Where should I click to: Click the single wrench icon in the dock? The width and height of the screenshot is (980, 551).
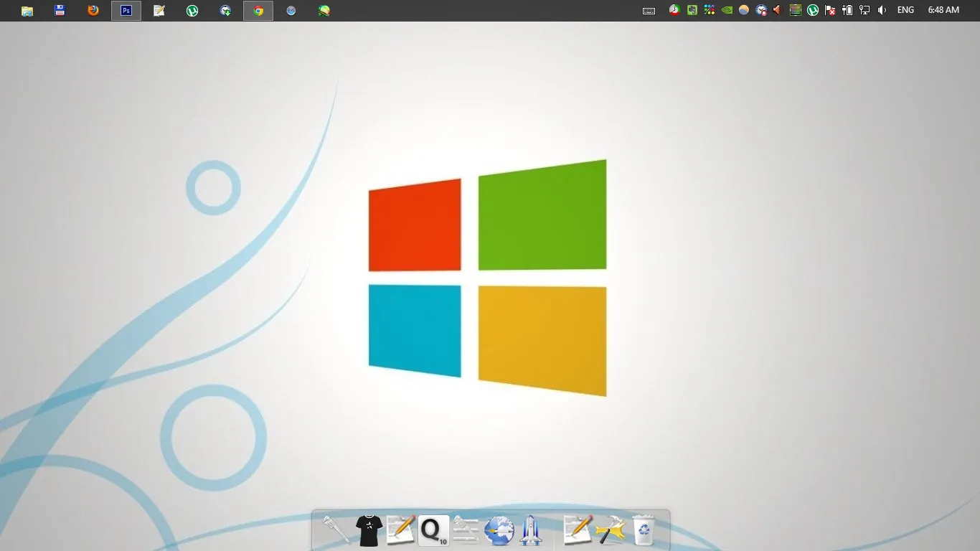click(x=336, y=530)
